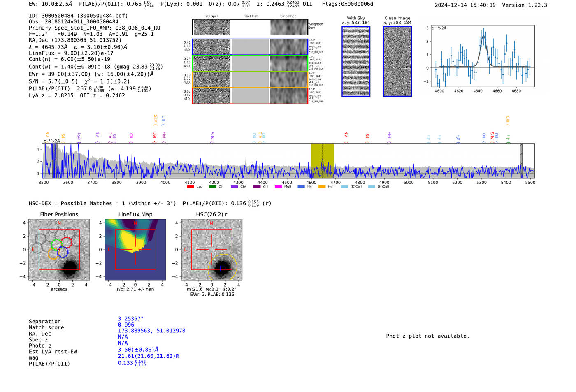Click the HSC(26.2) r image panel
The height and width of the screenshot is (392, 576).
point(211,250)
